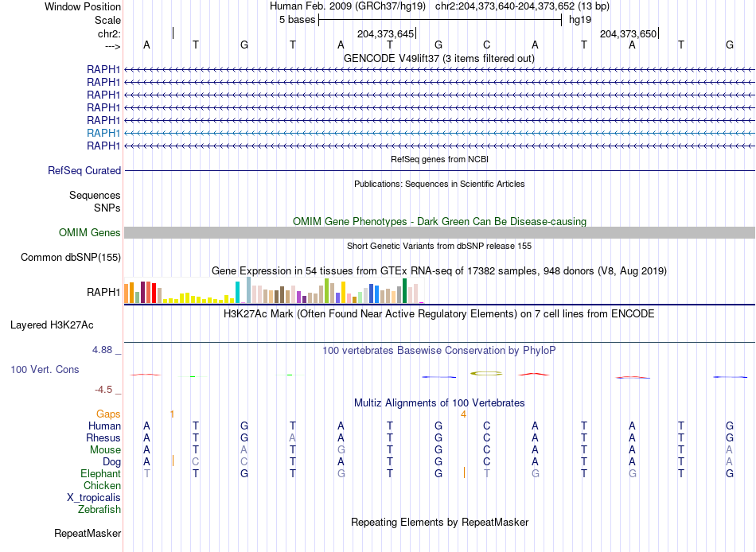
Task: Click the hg19 label next to scale bar
Action: coord(580,20)
